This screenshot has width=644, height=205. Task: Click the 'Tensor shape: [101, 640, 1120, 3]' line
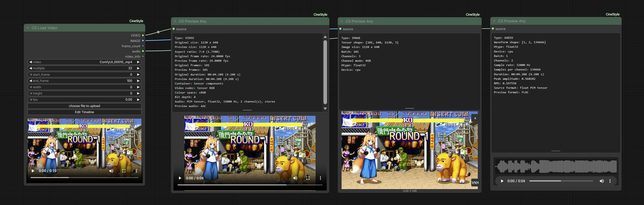(370, 42)
